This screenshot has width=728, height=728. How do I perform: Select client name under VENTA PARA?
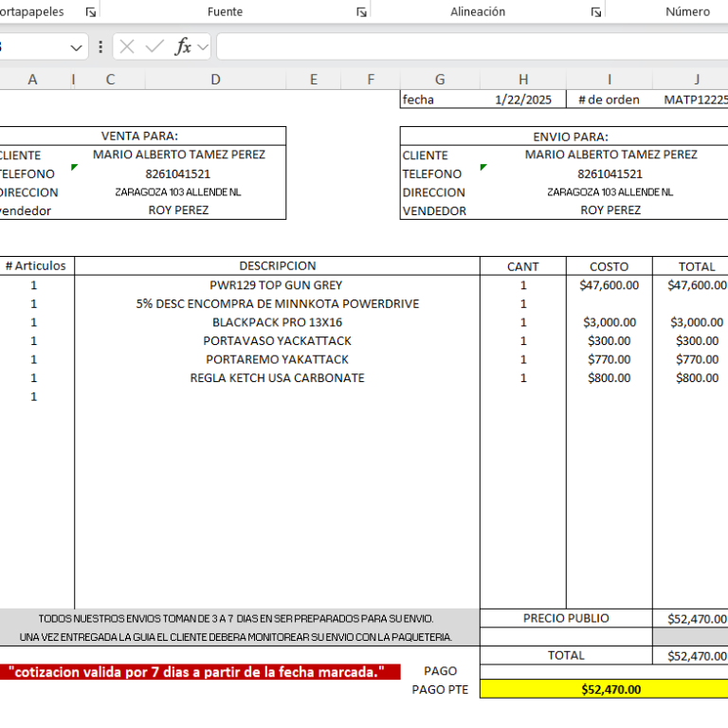point(179,155)
